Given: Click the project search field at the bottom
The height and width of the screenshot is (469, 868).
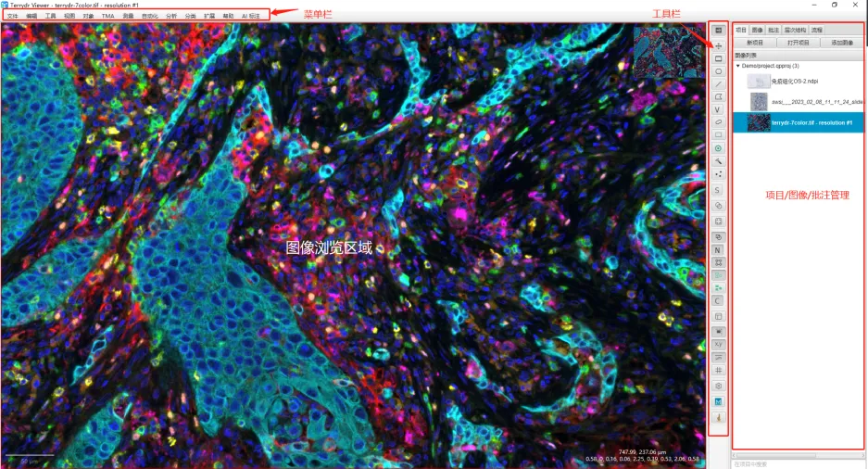Looking at the screenshot, I should (799, 464).
